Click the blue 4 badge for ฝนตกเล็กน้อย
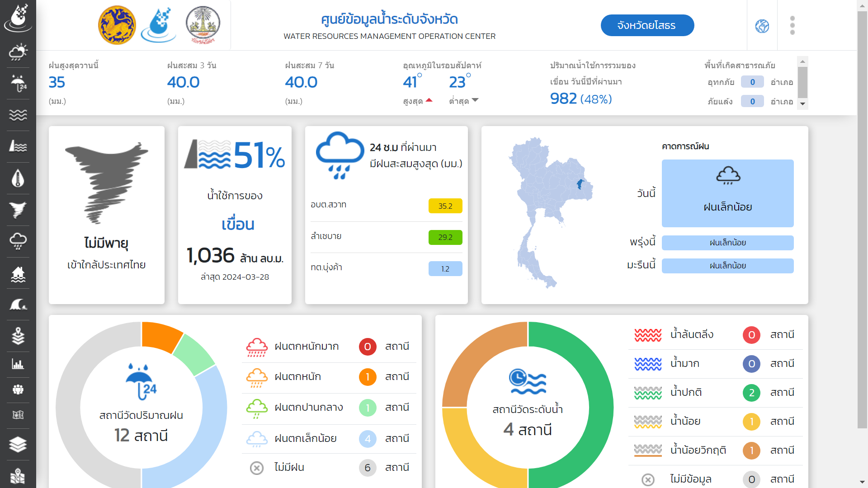The width and height of the screenshot is (868, 488). (368, 439)
